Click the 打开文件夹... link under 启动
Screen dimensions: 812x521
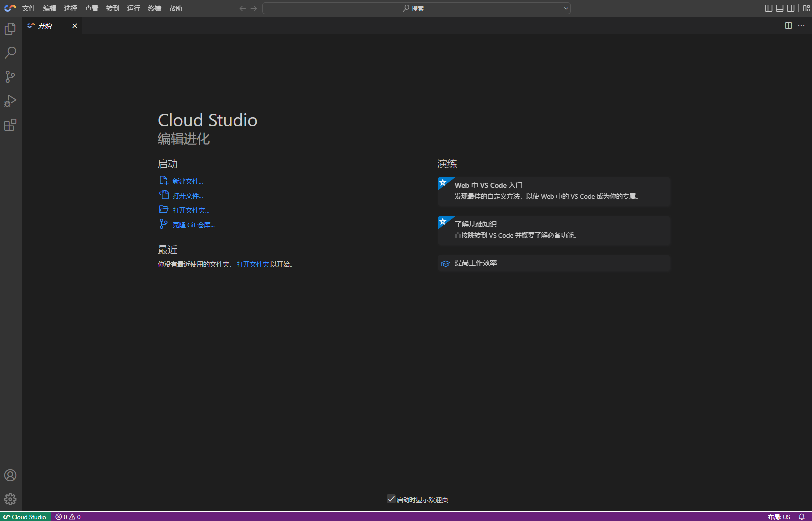click(191, 210)
